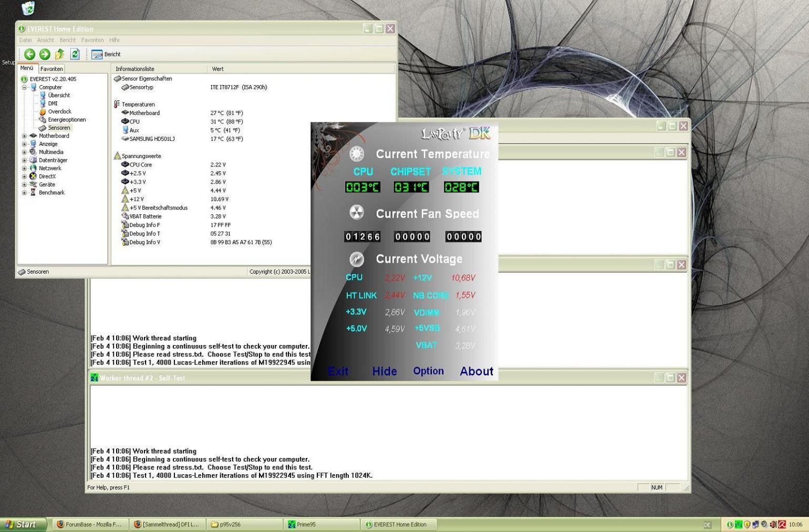Collapse the Computer tree node
Screen dimensions: 809x532
[x=24, y=87]
